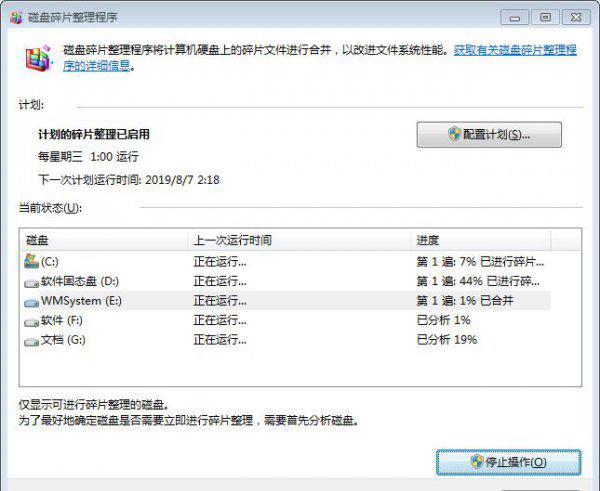Click 正在运行... status for (C:)
Screen dimensions: 600x491
tap(220, 262)
